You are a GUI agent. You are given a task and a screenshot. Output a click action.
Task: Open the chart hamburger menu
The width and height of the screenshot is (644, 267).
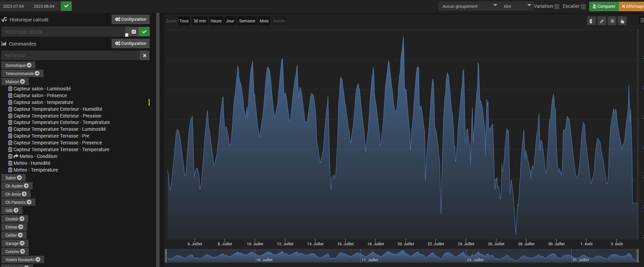pos(642,21)
